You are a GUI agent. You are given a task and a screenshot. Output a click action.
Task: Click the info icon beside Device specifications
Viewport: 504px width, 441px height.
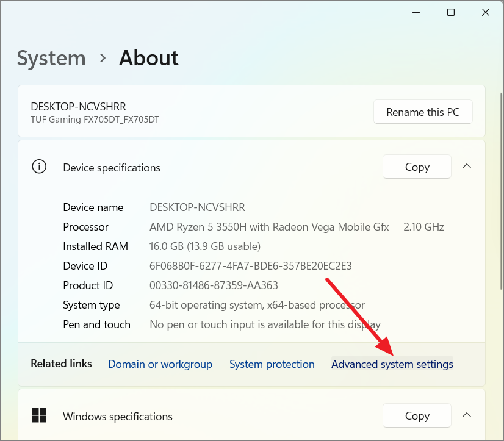tap(39, 167)
